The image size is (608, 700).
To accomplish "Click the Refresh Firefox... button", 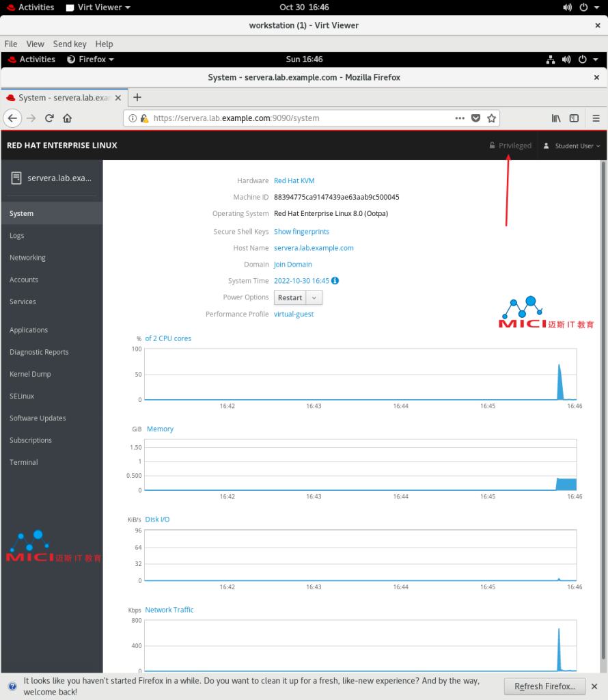I will (x=544, y=686).
